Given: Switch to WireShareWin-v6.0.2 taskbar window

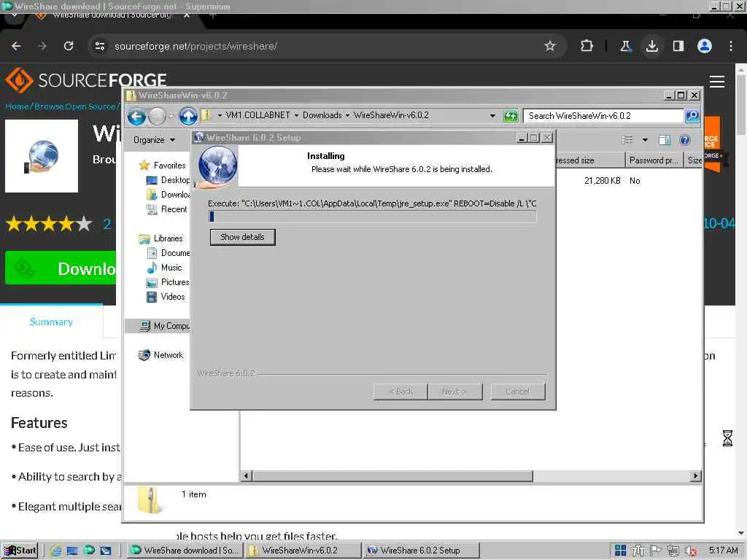Looking at the screenshot, I should coord(303,551).
